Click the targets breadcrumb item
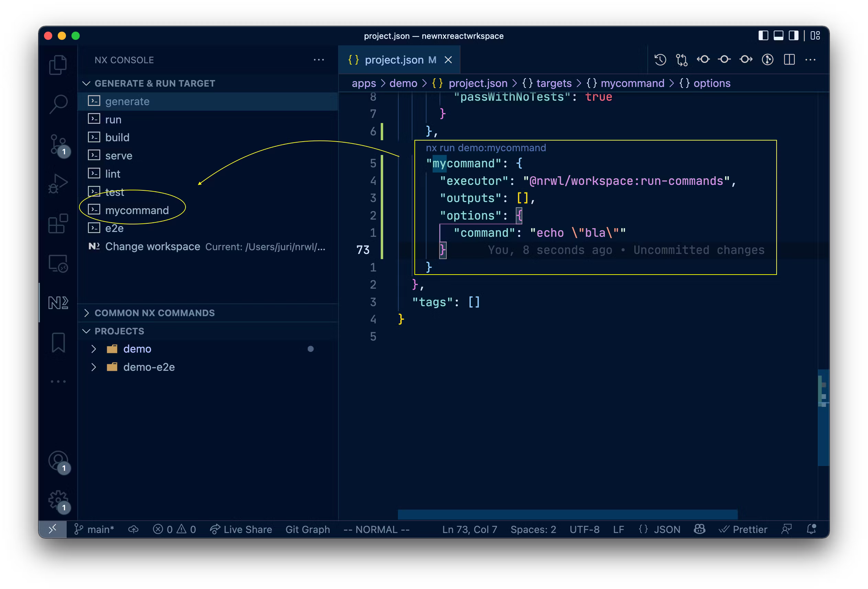 554,83
